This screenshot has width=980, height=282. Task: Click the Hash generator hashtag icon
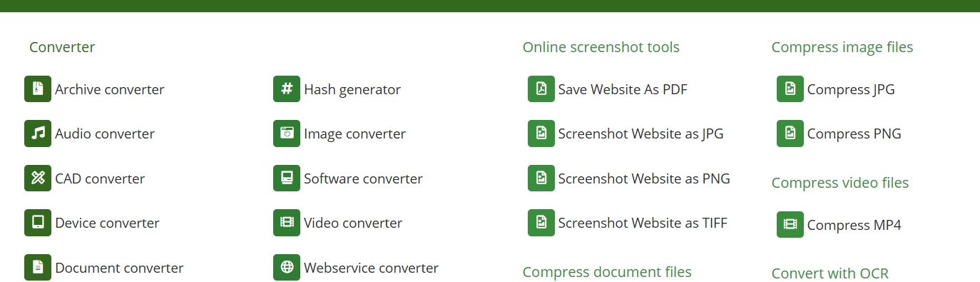[287, 89]
